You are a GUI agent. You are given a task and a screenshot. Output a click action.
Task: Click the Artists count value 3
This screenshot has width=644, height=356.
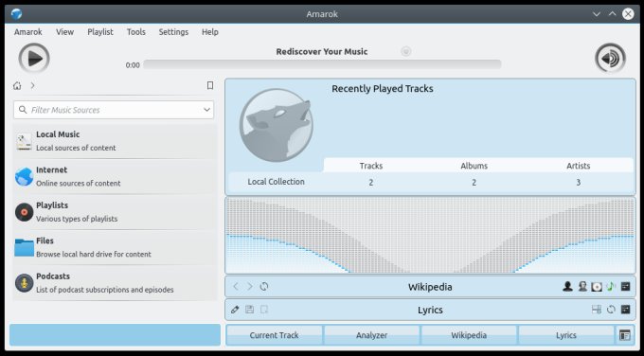[579, 183]
